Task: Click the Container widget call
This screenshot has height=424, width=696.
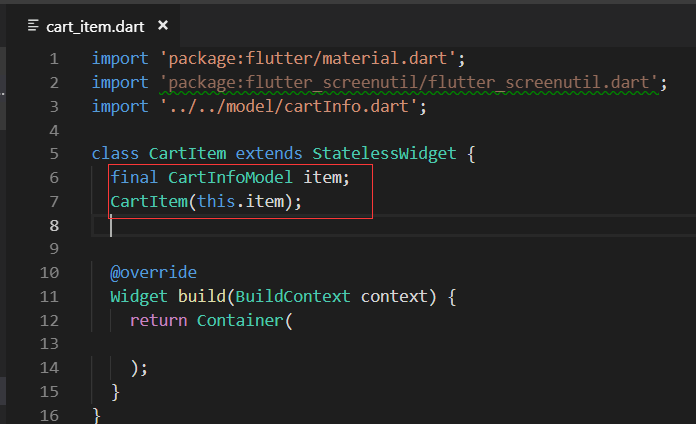Action: click(240, 321)
